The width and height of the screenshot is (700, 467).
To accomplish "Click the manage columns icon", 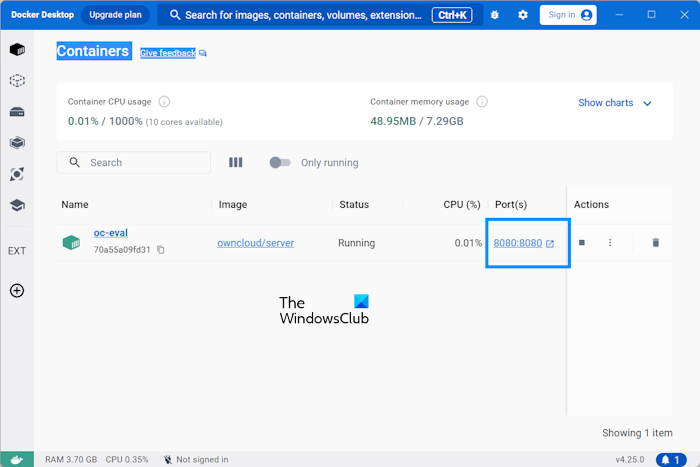I will 236,163.
